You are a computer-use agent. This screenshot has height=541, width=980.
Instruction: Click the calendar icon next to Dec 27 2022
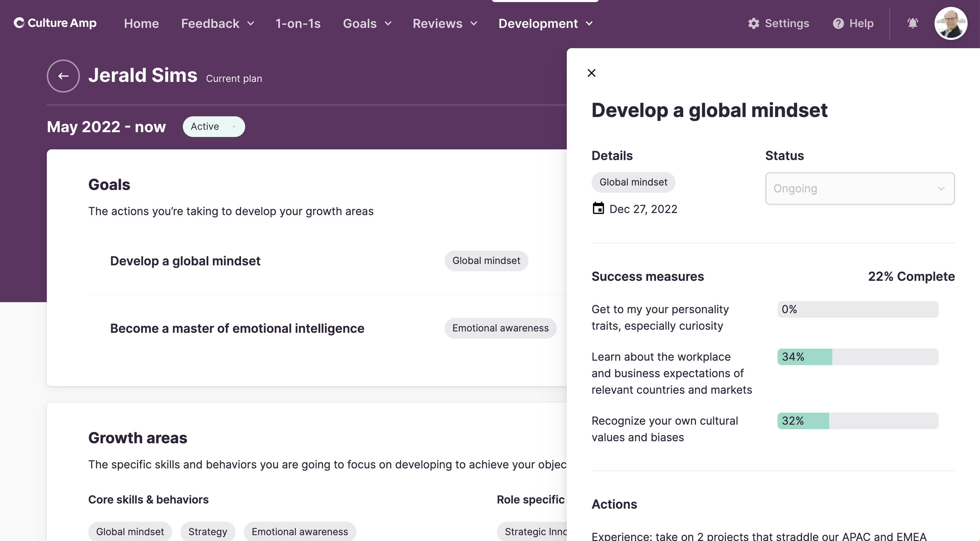[x=597, y=209]
